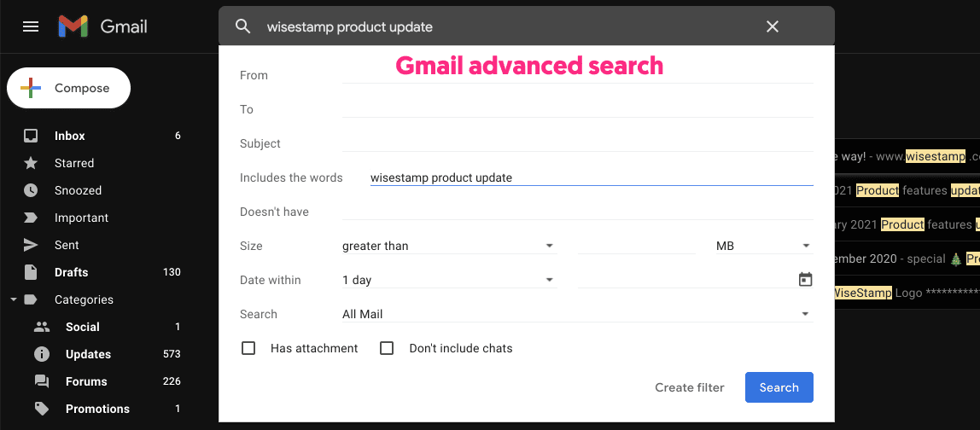The image size is (980, 430).
Task: Clear search with the X icon
Action: [773, 26]
